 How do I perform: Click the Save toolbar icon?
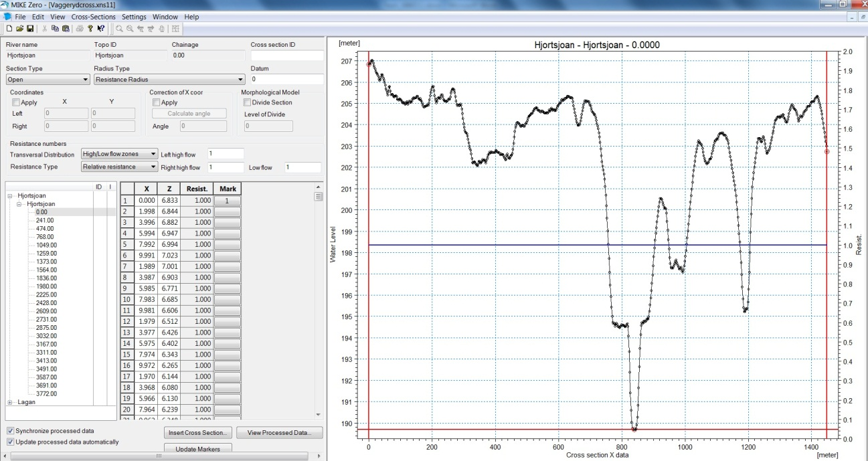pos(30,29)
